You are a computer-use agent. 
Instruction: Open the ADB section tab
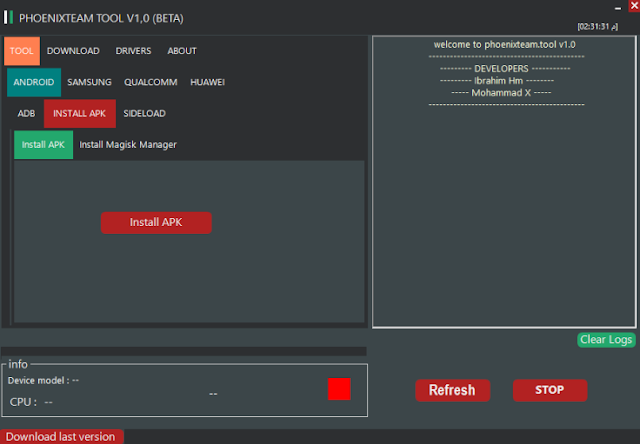(x=26, y=113)
